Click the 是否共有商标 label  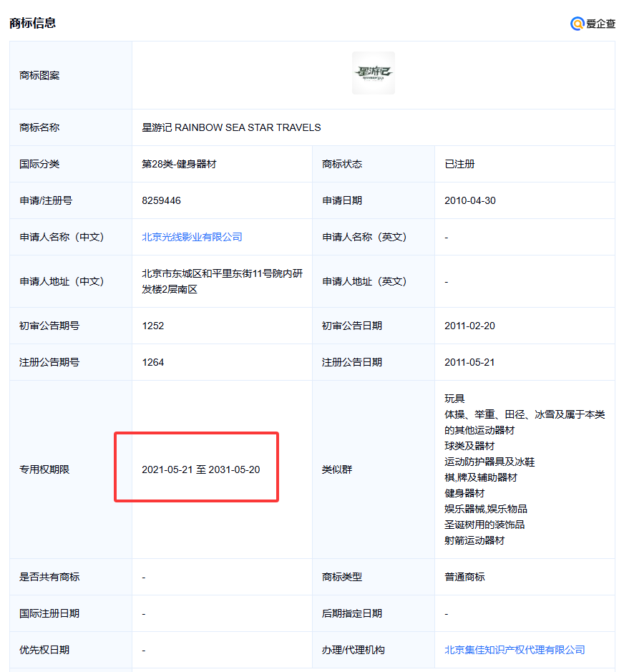(x=49, y=577)
